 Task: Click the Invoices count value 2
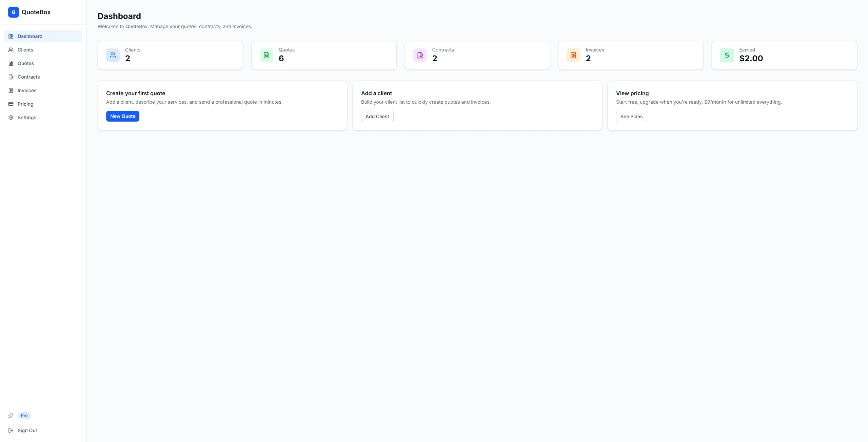coord(588,59)
